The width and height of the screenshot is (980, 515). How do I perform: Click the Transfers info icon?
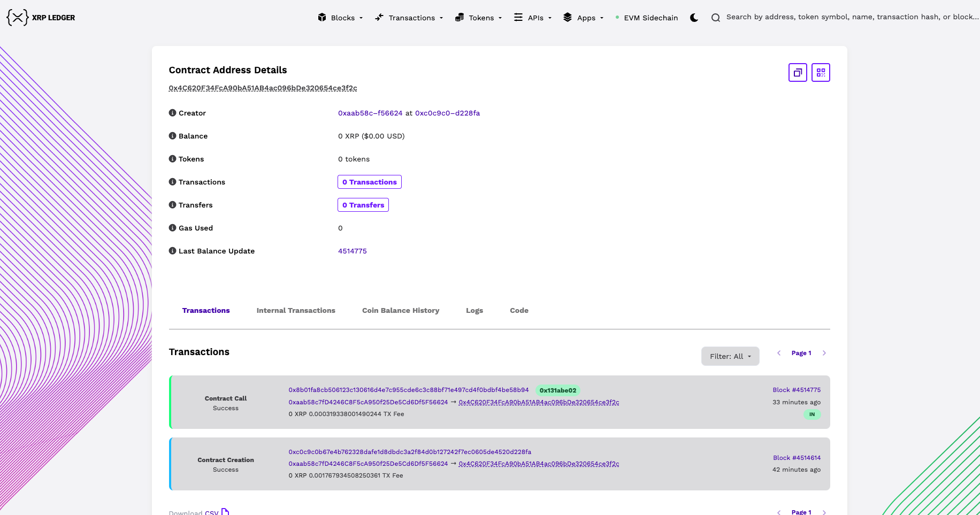click(172, 205)
